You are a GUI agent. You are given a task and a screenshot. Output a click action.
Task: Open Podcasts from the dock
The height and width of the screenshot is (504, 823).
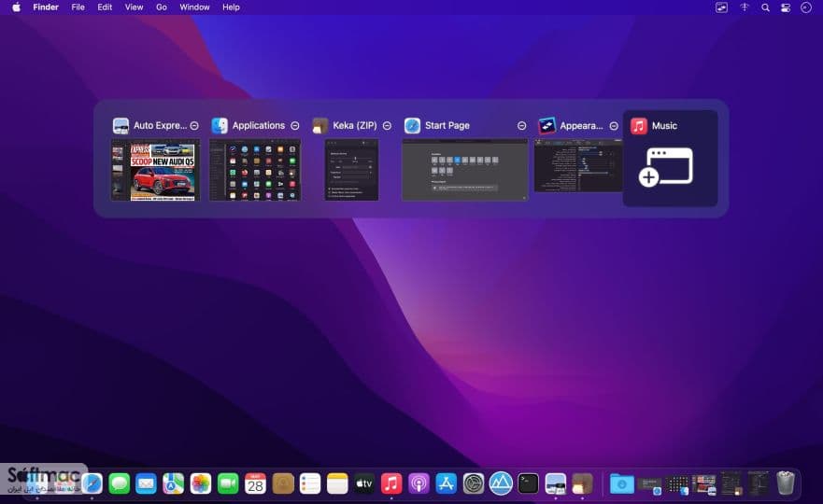(419, 483)
